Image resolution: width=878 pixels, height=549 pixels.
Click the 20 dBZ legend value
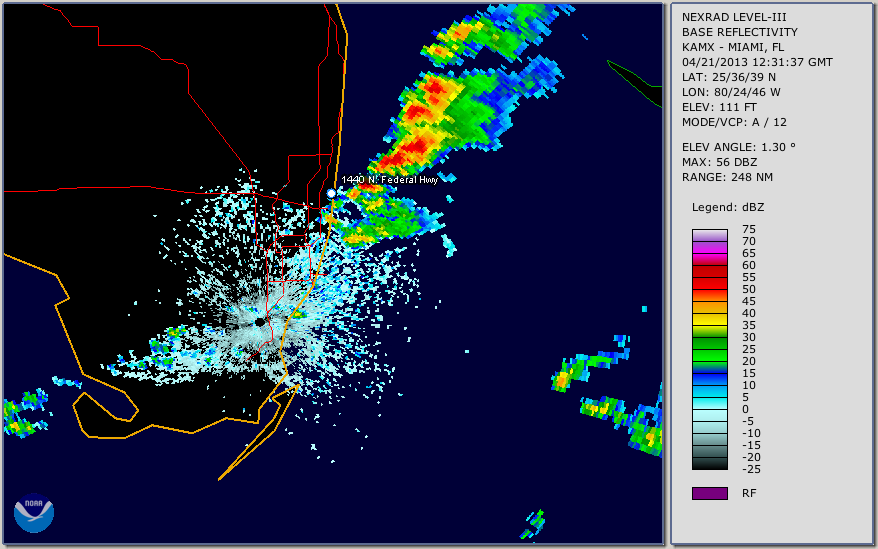[x=749, y=361]
